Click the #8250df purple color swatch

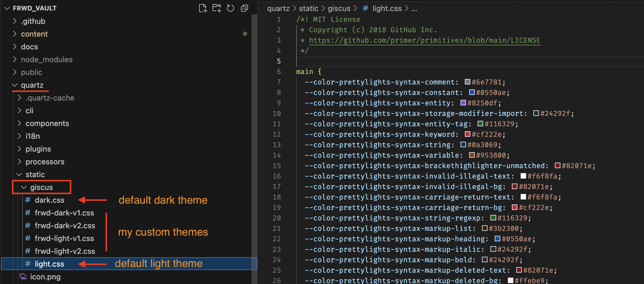pyautogui.click(x=463, y=103)
